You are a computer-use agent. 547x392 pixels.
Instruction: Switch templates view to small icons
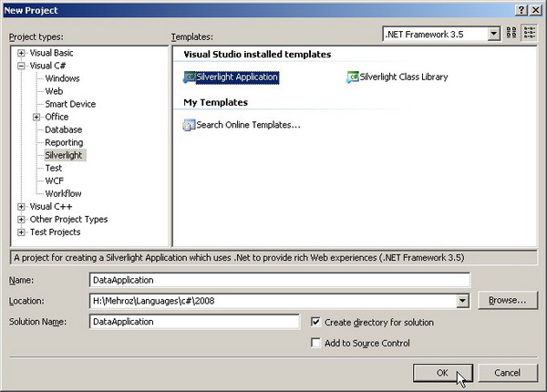pyautogui.click(x=529, y=33)
